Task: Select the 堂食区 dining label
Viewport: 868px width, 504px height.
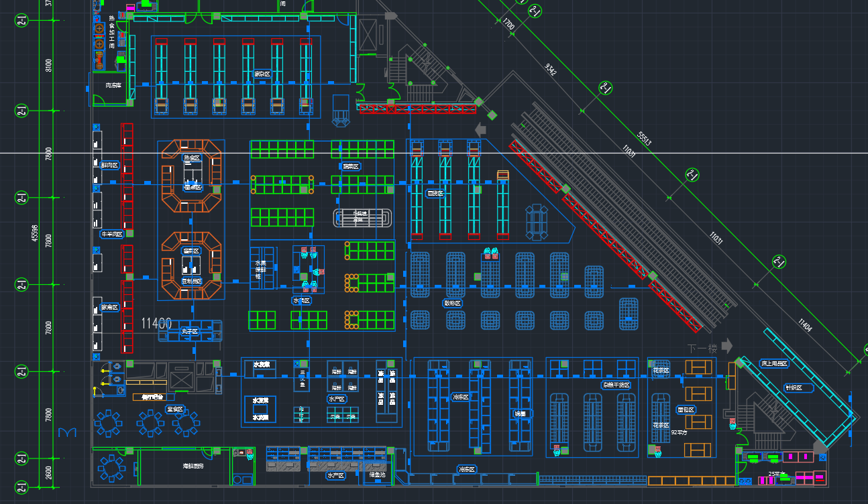Action: 175,409
